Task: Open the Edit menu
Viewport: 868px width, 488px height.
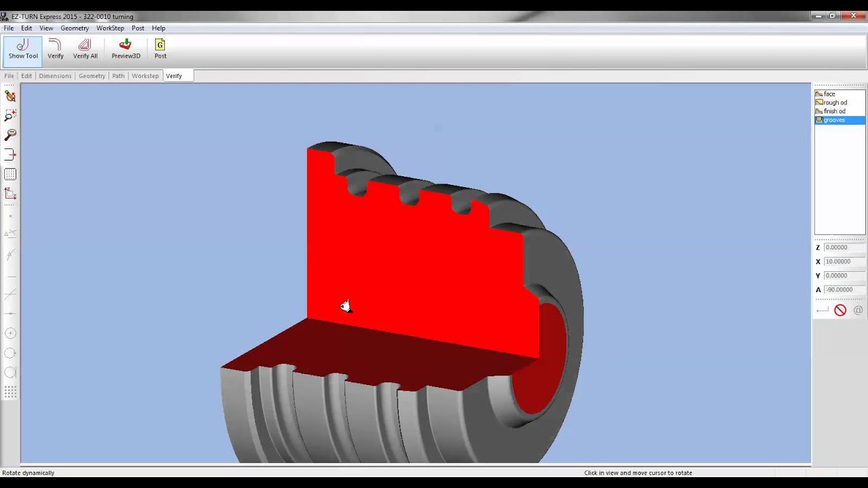Action: click(26, 28)
